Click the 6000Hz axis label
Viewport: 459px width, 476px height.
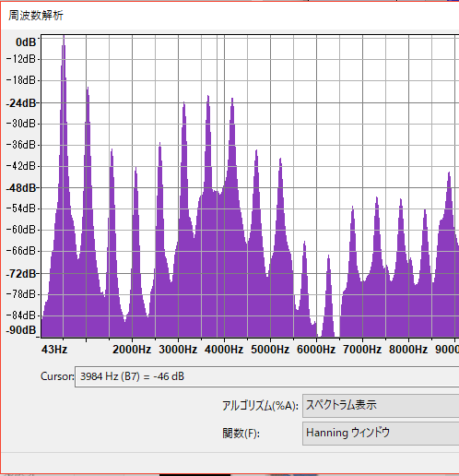316,350
